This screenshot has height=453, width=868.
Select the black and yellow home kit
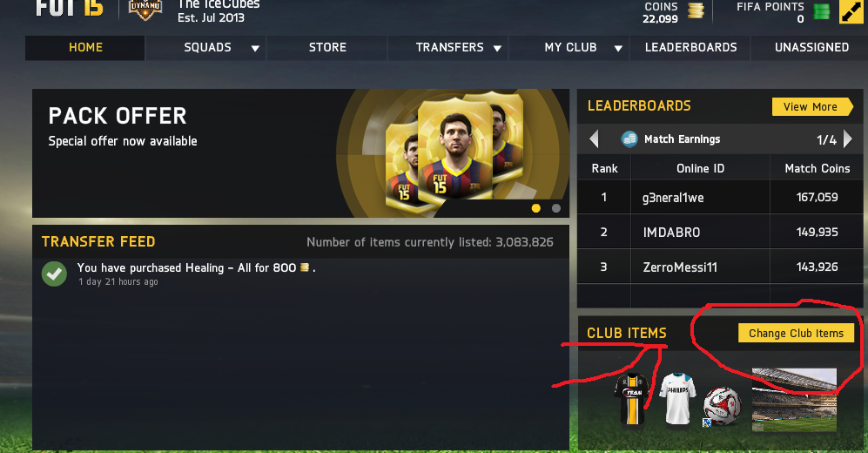(x=631, y=399)
